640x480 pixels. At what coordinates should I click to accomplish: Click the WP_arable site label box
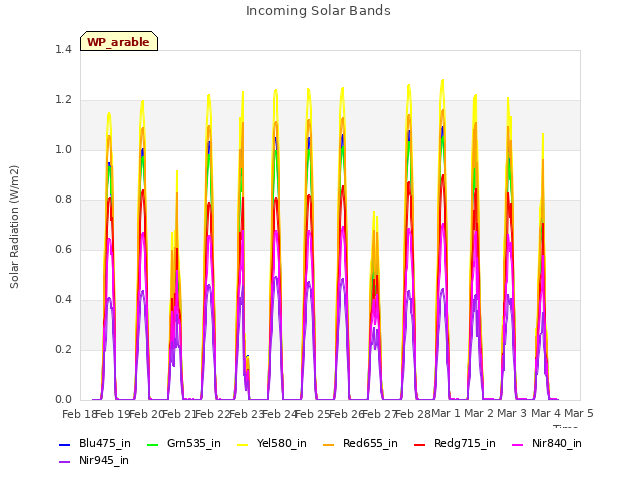[x=119, y=41]
